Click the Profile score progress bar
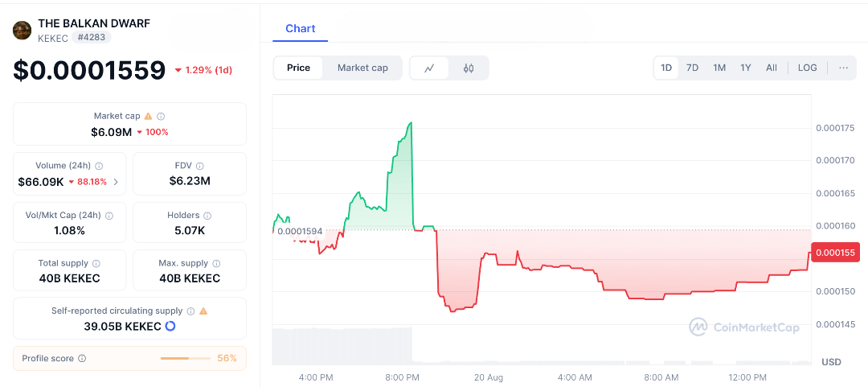Screen dimensions: 868x387 coord(185,359)
